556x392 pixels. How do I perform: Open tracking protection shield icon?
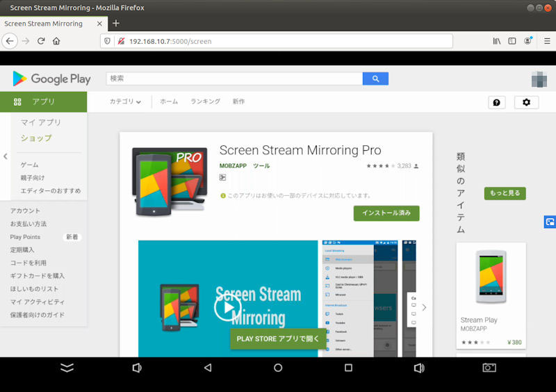click(x=108, y=41)
